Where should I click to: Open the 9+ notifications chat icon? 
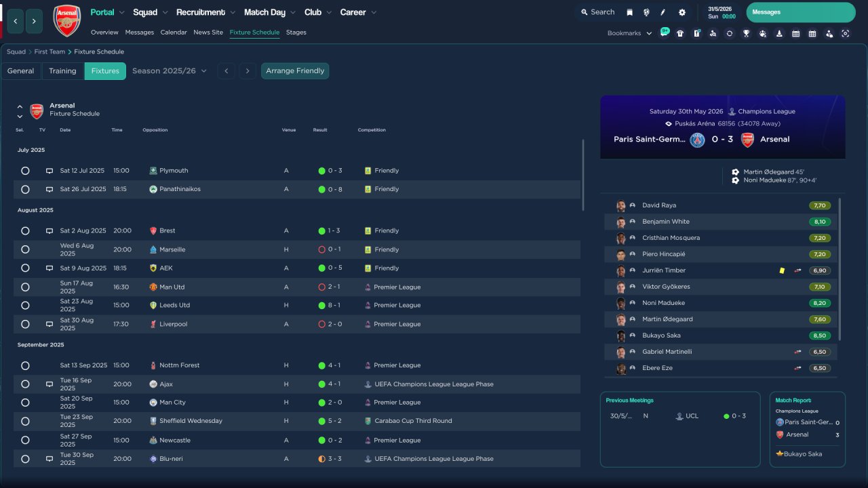[x=664, y=33]
